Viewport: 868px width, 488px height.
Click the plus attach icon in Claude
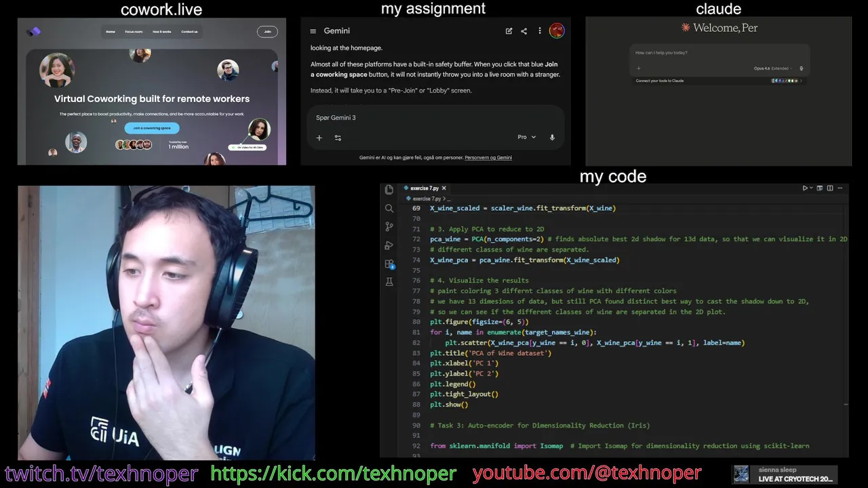(x=638, y=68)
